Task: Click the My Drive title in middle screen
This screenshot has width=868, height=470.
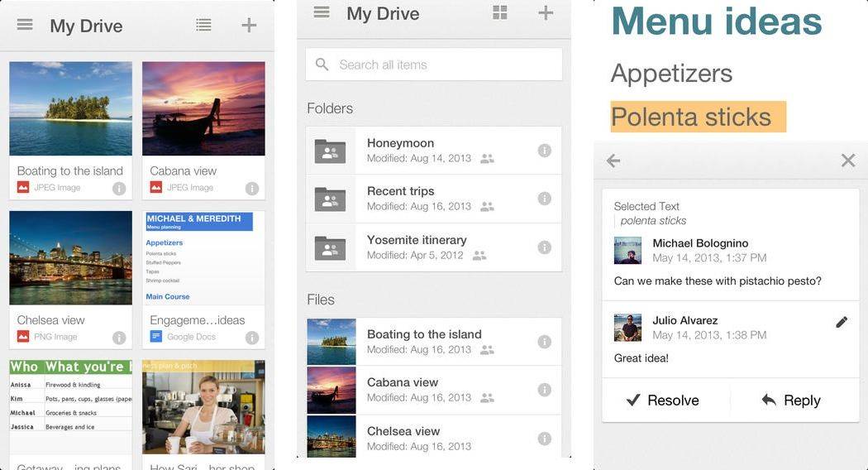Action: coord(383,14)
